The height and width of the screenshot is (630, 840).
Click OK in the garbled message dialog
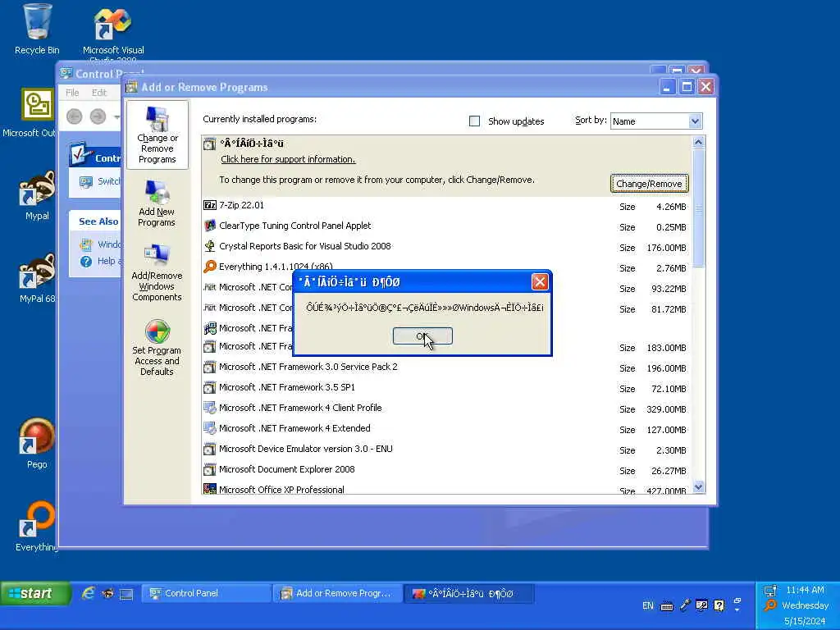tap(422, 336)
